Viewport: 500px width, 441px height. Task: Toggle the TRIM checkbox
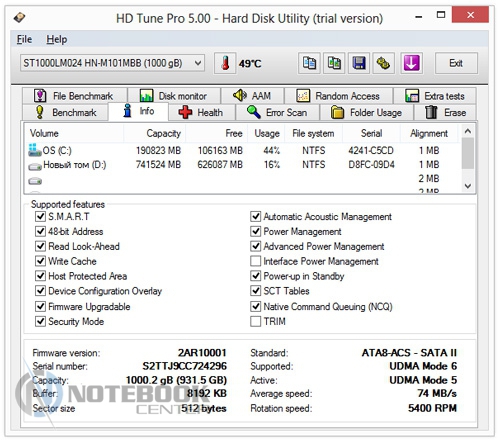click(255, 321)
